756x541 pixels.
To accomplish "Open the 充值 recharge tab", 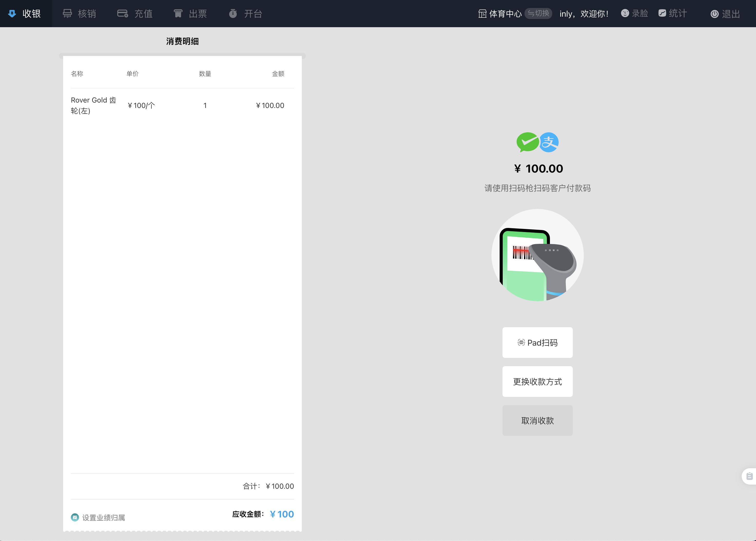I will click(135, 14).
